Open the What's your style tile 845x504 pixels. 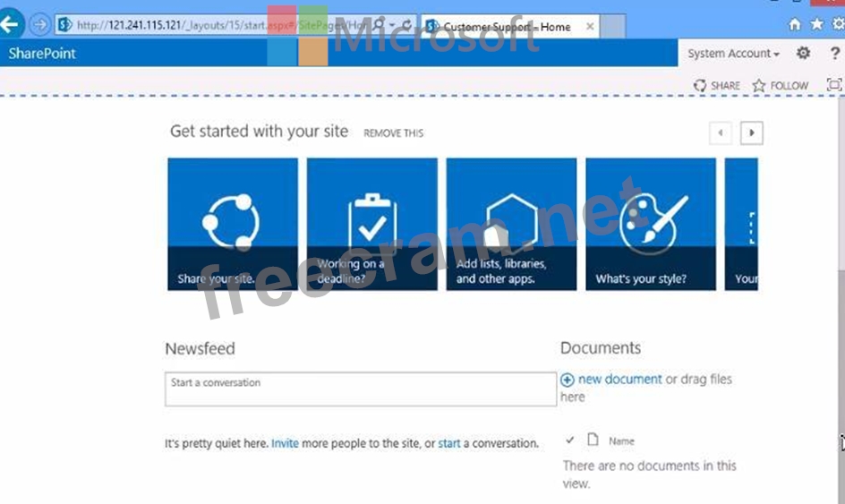(x=651, y=224)
